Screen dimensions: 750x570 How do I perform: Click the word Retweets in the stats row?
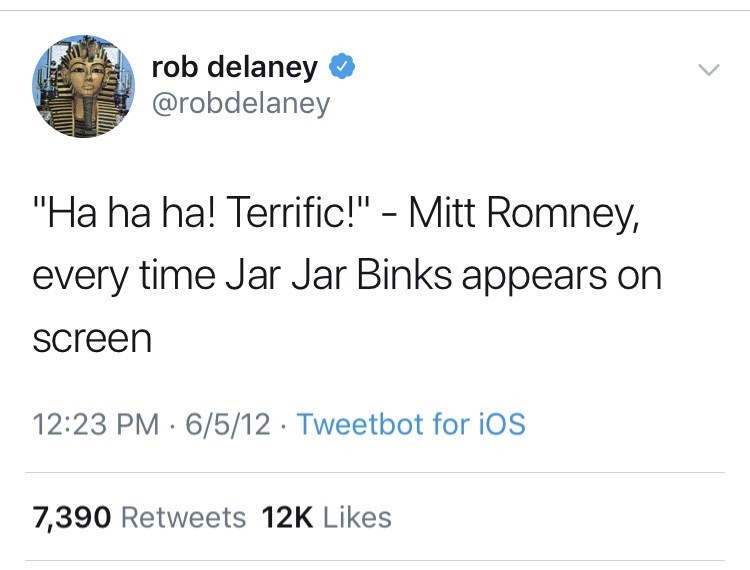[x=183, y=517]
